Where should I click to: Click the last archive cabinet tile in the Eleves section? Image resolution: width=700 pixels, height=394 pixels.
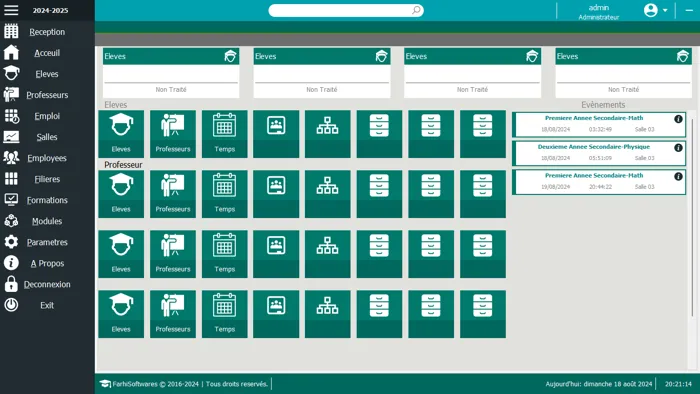tap(483, 134)
